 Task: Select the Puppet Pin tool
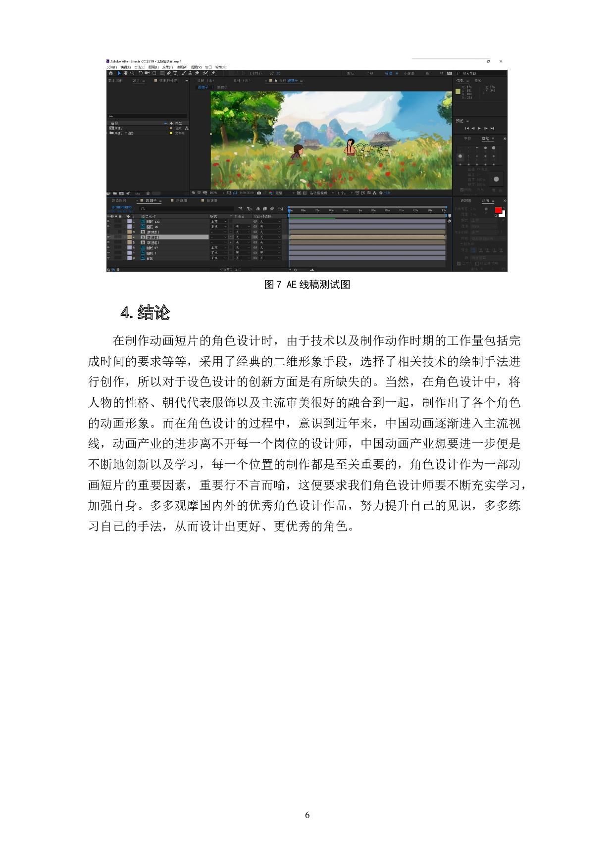[213, 73]
